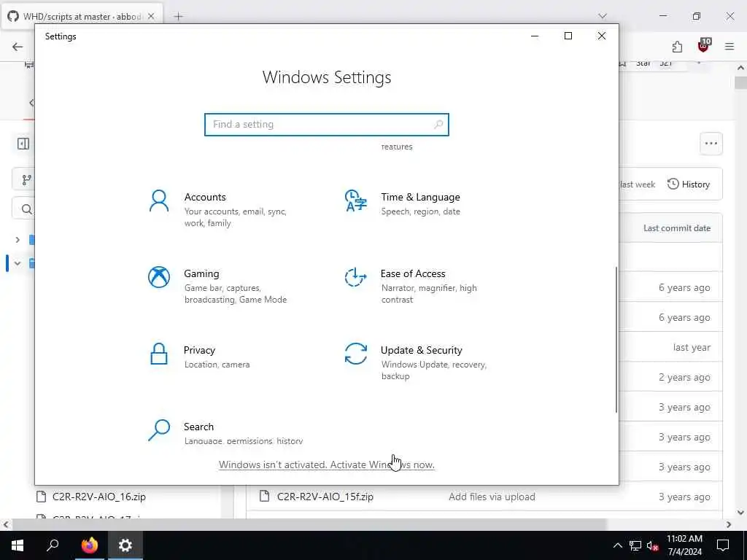747x560 pixels.
Task: Switch to Firefox in the taskbar
Action: click(89, 545)
